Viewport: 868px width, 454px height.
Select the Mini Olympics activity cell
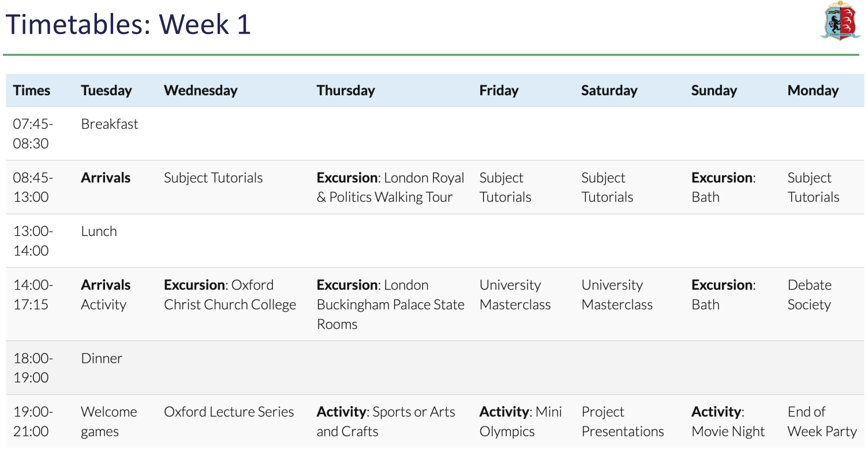point(521,422)
